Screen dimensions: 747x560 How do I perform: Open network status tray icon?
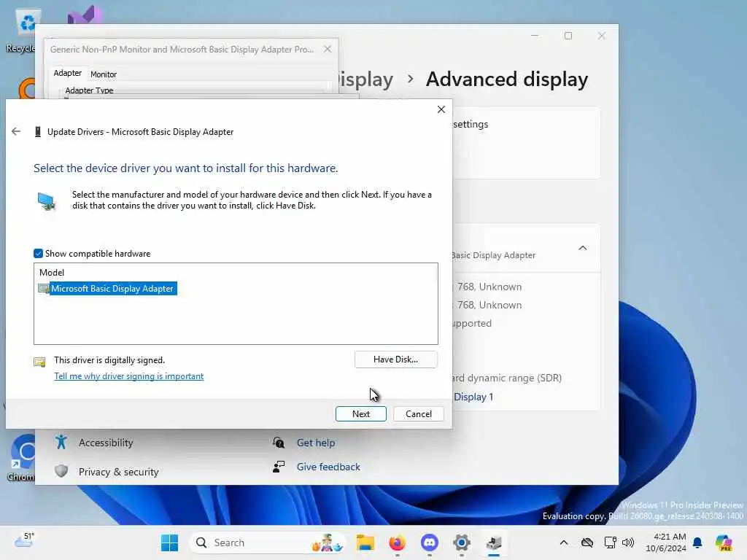pyautogui.click(x=610, y=542)
